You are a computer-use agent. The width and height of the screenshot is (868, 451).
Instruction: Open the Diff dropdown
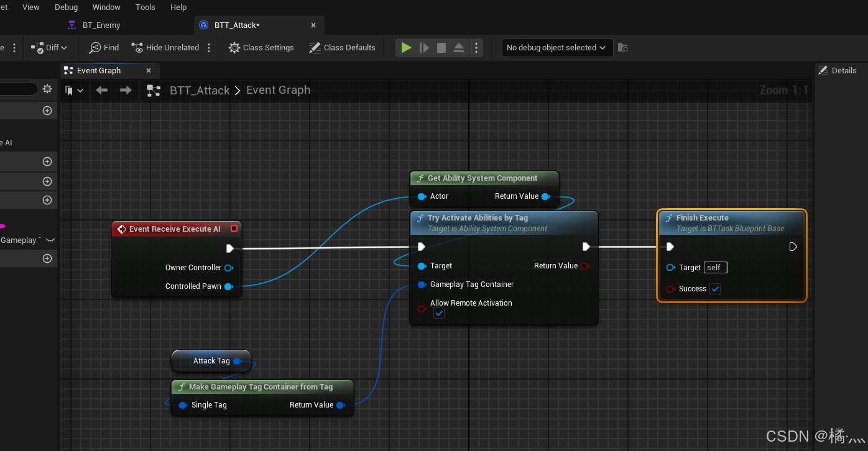[x=50, y=48]
